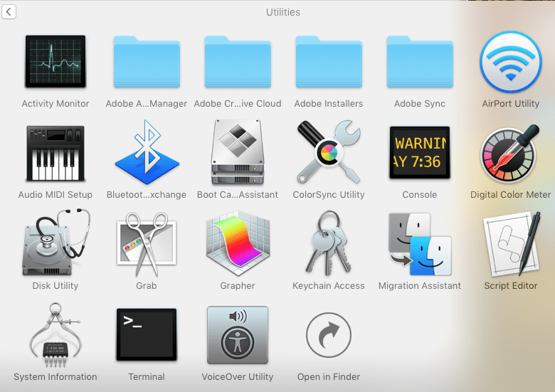This screenshot has height=392, width=555.
Task: Open the Grab screenshot app
Action: (x=147, y=244)
